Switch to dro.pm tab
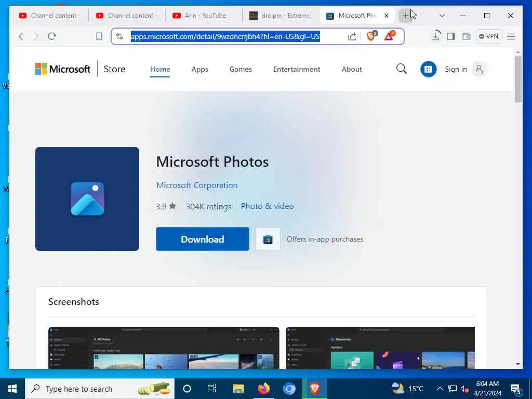This screenshot has width=532, height=399. [x=281, y=16]
